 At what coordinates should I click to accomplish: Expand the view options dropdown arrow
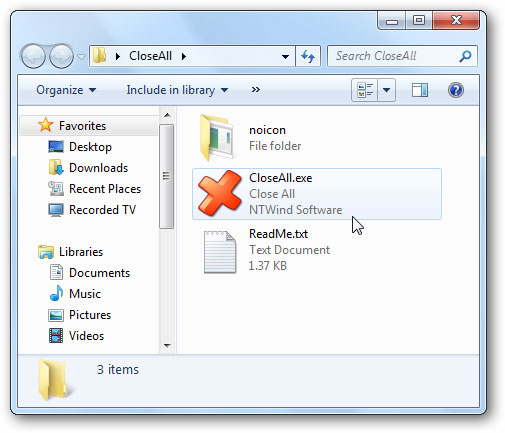coord(386,90)
